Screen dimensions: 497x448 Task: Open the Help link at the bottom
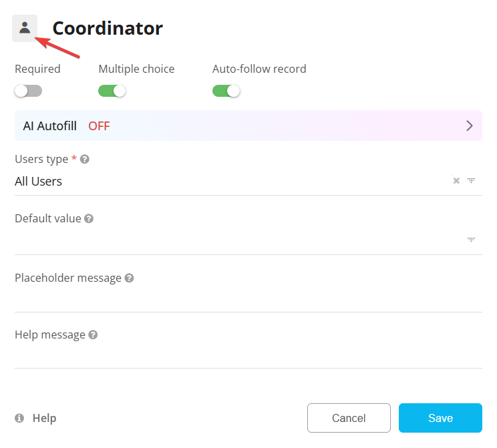click(x=44, y=418)
